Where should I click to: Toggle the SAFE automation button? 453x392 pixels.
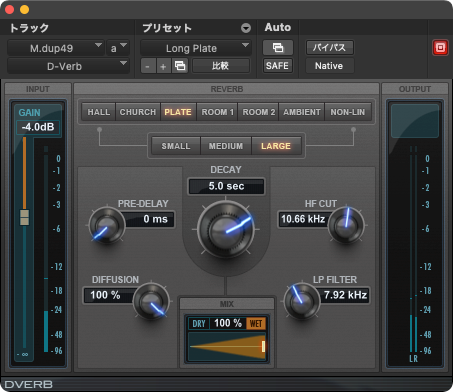[x=278, y=66]
